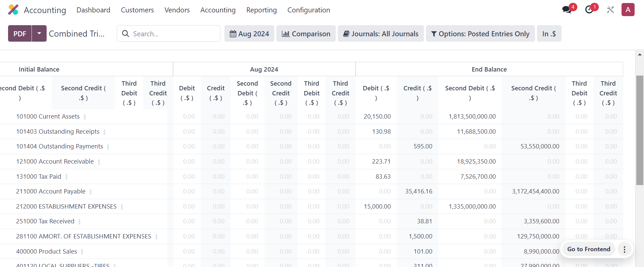Open options dots for 121000 Account Receivable
The height and width of the screenshot is (267, 644).
99,162
